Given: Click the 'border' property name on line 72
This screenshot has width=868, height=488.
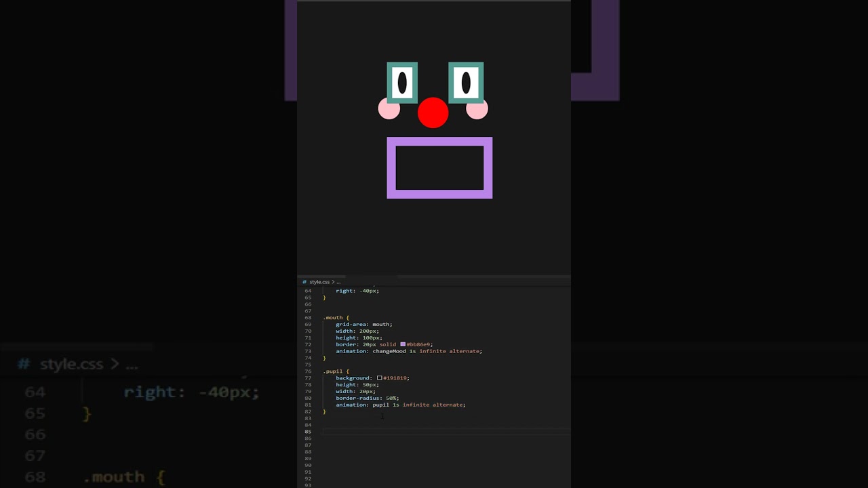Looking at the screenshot, I should (x=346, y=344).
